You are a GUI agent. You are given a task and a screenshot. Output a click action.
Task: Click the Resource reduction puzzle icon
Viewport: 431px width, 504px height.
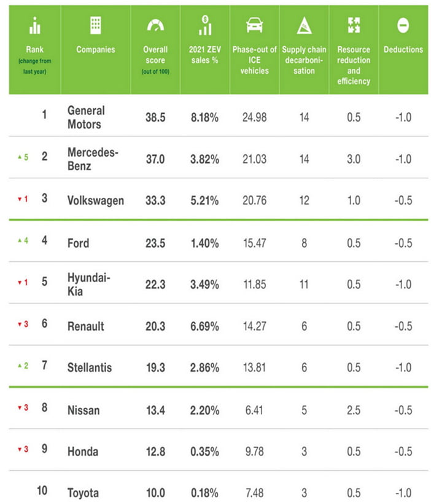pos(354,25)
